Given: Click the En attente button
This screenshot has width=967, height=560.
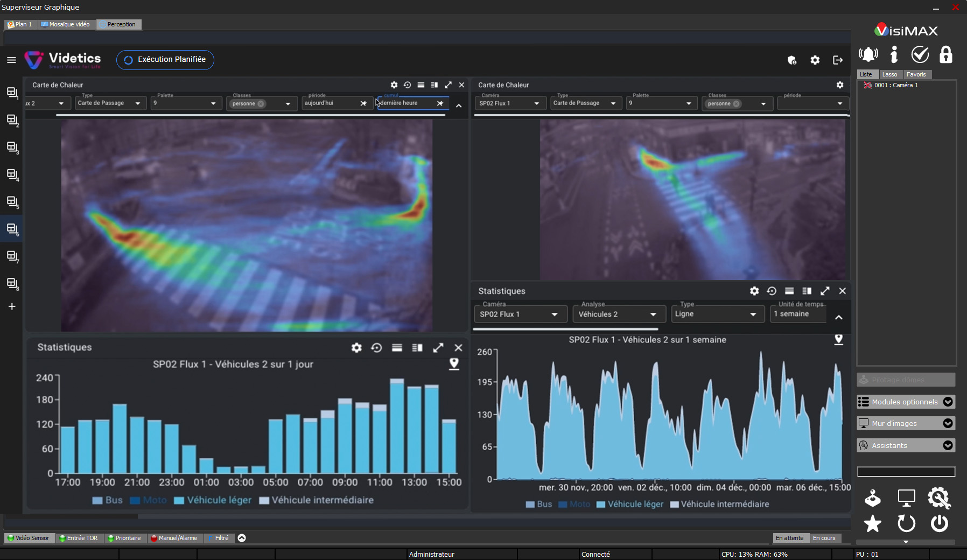Looking at the screenshot, I should click(x=789, y=538).
